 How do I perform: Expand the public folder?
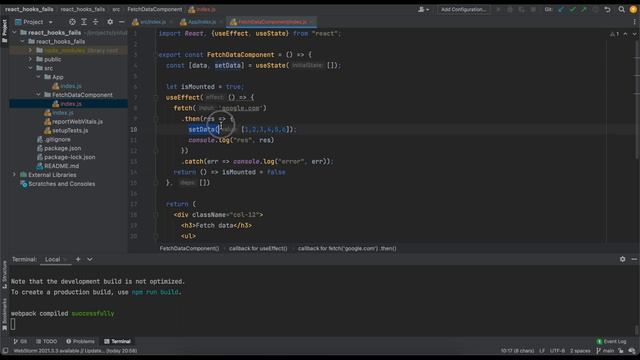click(30, 59)
